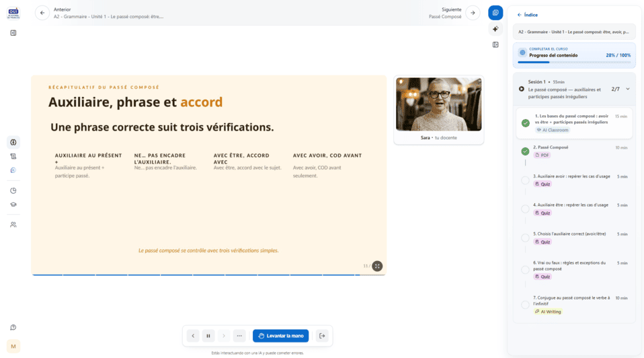Open lesson 2 Passé Composé PDF
Screen dimensions: 644x358
point(574,151)
